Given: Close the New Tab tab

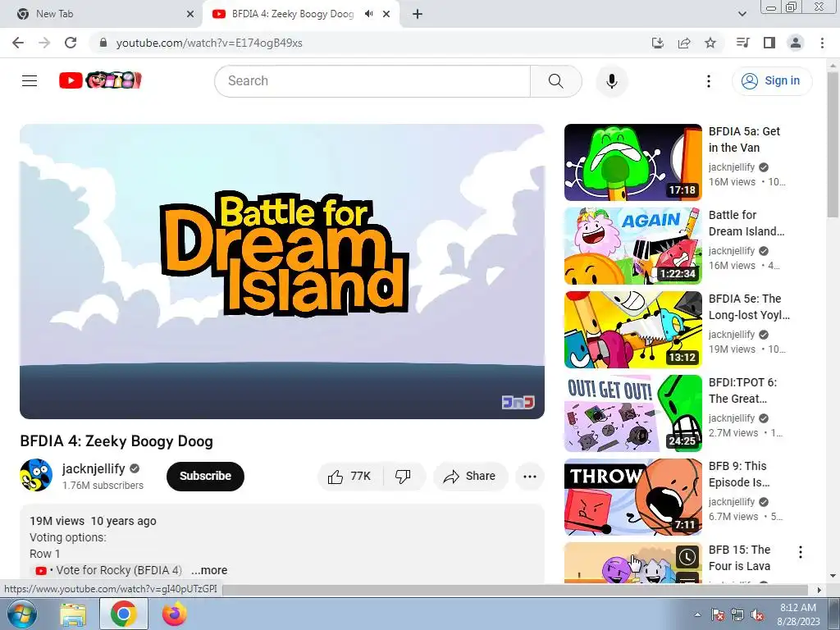Looking at the screenshot, I should tap(190, 14).
